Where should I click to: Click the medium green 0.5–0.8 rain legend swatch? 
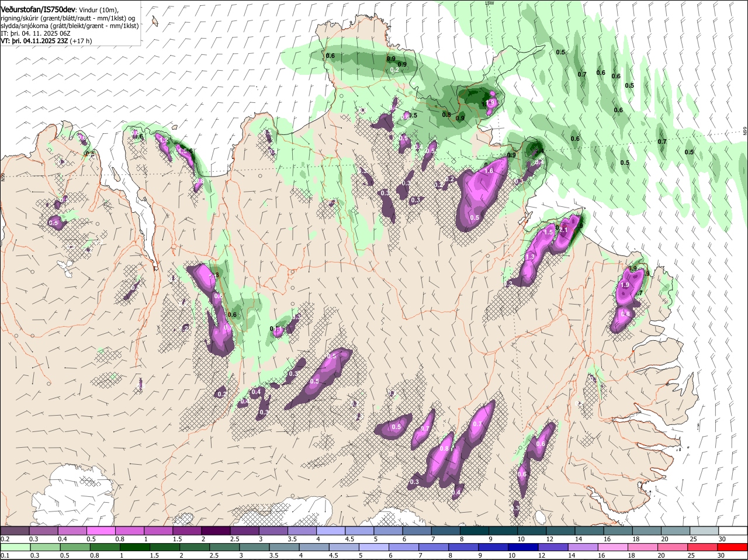click(x=75, y=547)
